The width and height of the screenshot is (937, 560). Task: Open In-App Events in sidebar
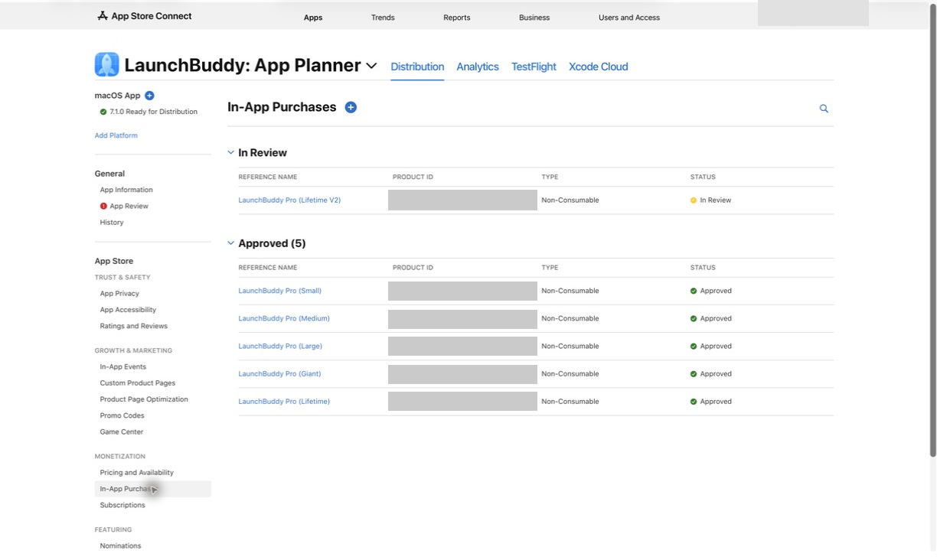click(123, 367)
